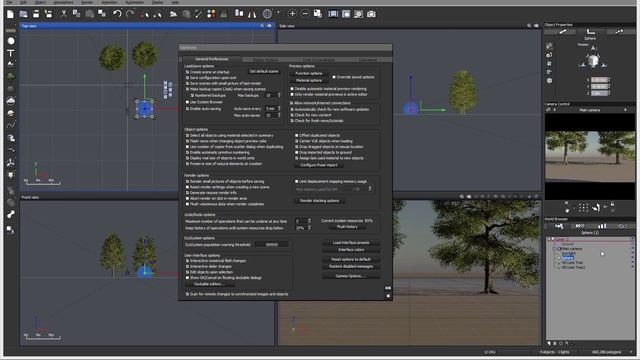
Task: Toggle Save configuration upon exit checkbox
Action: [x=187, y=78]
